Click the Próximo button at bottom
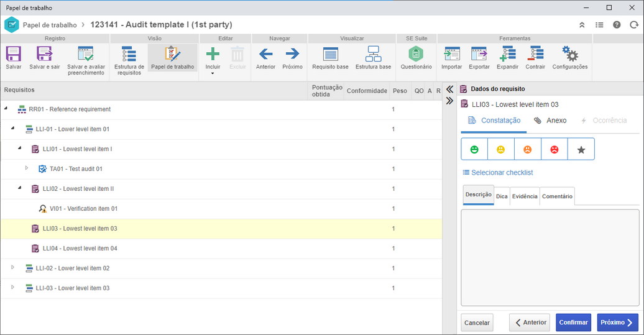This screenshot has height=335, width=644. click(617, 323)
